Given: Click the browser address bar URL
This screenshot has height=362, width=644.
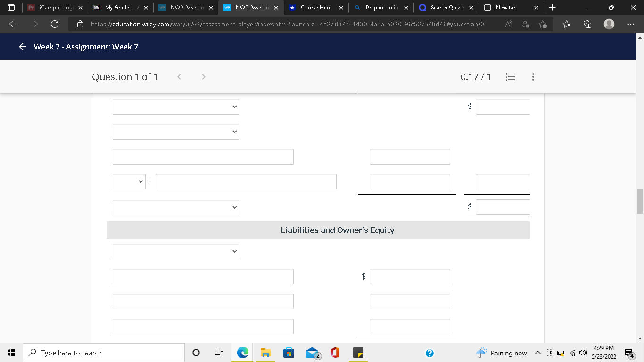Looking at the screenshot, I should [x=287, y=24].
